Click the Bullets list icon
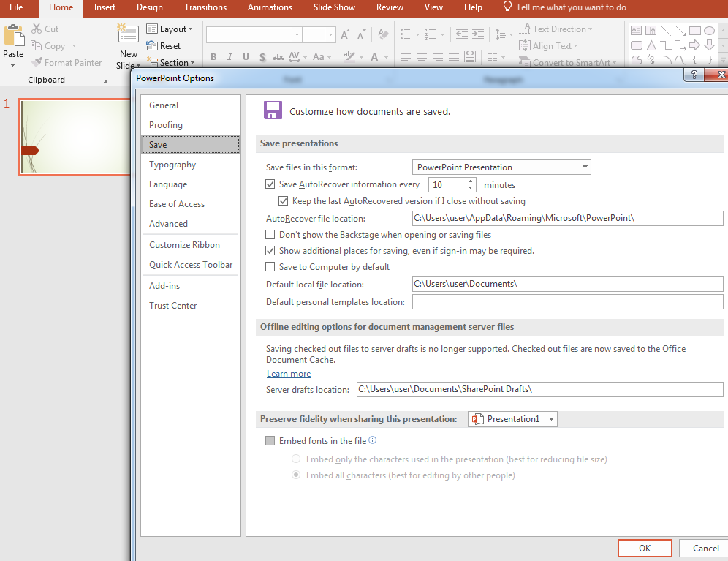Image resolution: width=728 pixels, height=561 pixels. point(406,34)
